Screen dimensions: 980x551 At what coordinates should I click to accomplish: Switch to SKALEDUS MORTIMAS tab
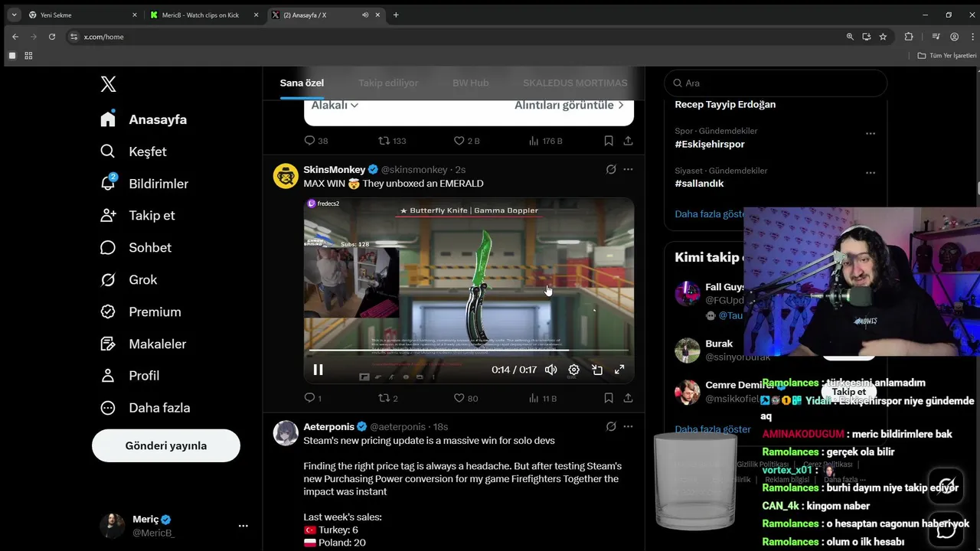click(x=575, y=83)
